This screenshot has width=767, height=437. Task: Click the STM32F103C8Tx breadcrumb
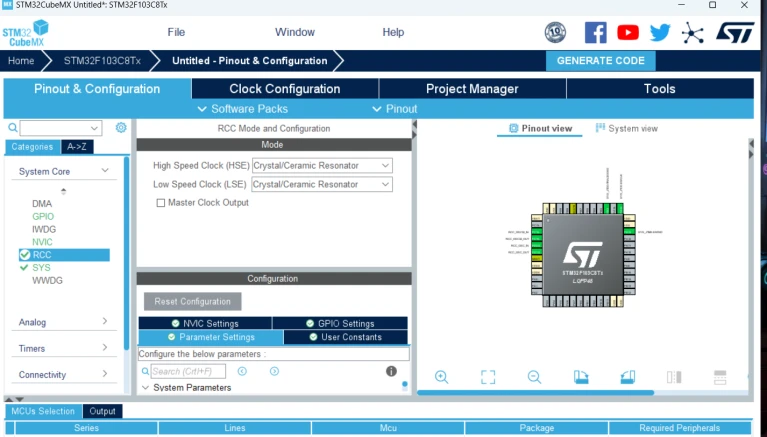click(102, 61)
